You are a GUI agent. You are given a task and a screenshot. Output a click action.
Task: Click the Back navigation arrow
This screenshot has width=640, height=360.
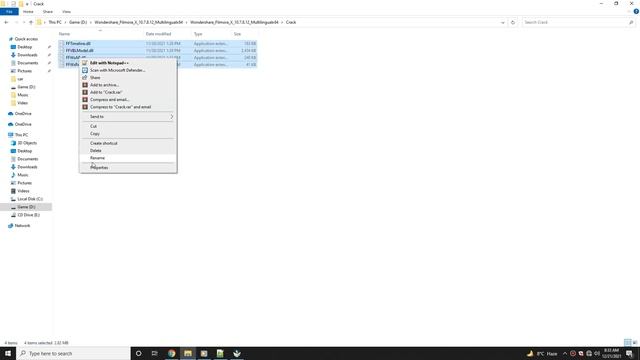[6, 22]
